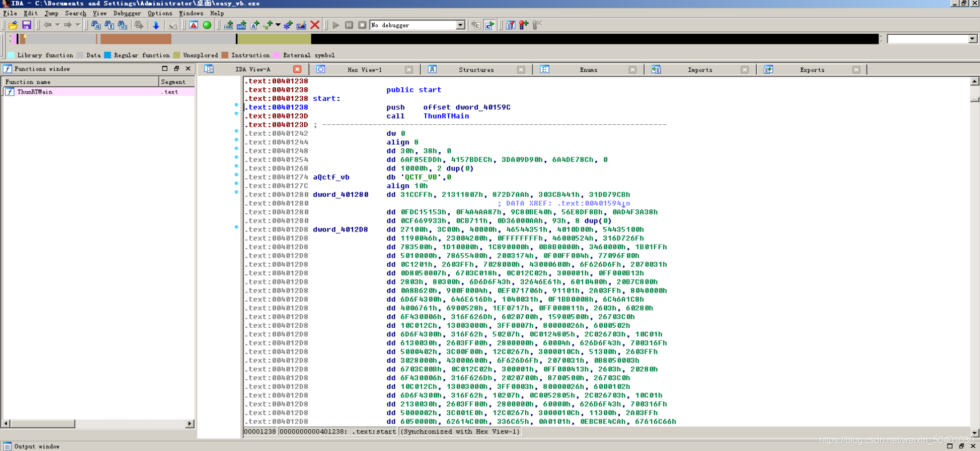
Task: Open the forward-history dropdown arrow
Action: tap(78, 25)
